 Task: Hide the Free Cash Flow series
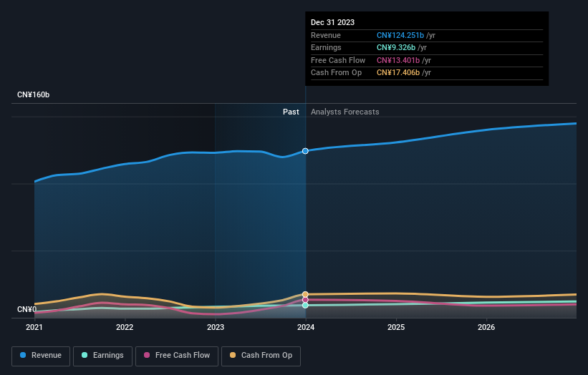pyautogui.click(x=176, y=355)
